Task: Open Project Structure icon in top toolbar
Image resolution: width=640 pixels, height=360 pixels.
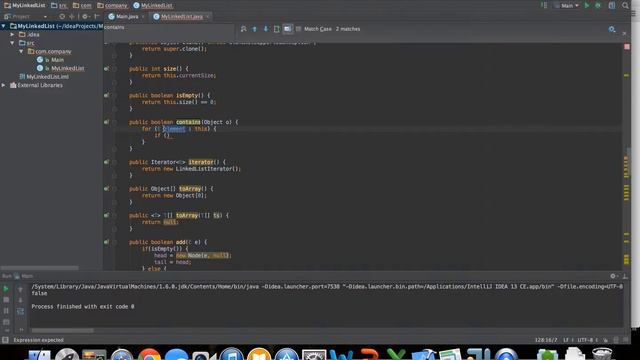Action: point(612,5)
